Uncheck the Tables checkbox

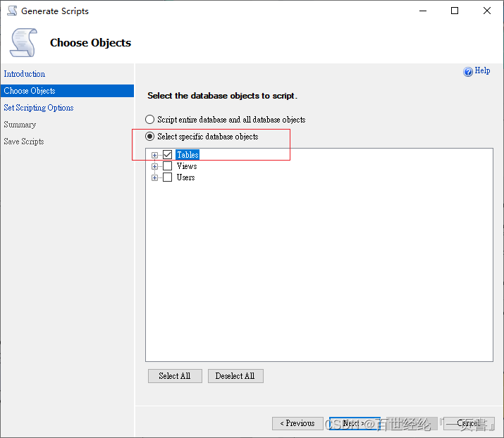click(x=168, y=155)
